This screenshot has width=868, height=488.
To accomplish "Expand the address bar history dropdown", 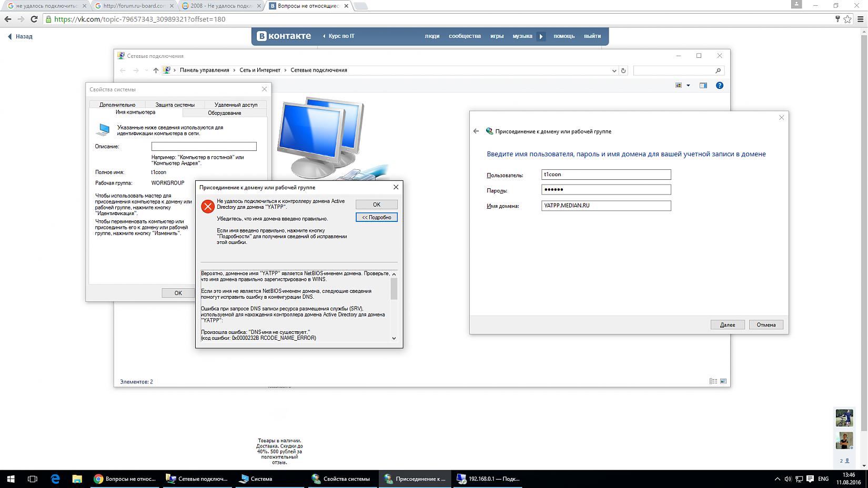I will point(614,70).
